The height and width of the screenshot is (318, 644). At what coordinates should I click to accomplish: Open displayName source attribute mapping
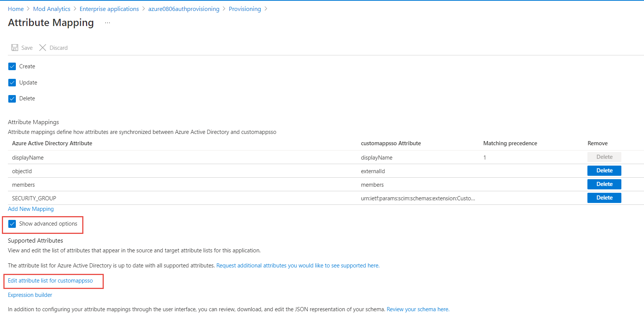[28, 158]
